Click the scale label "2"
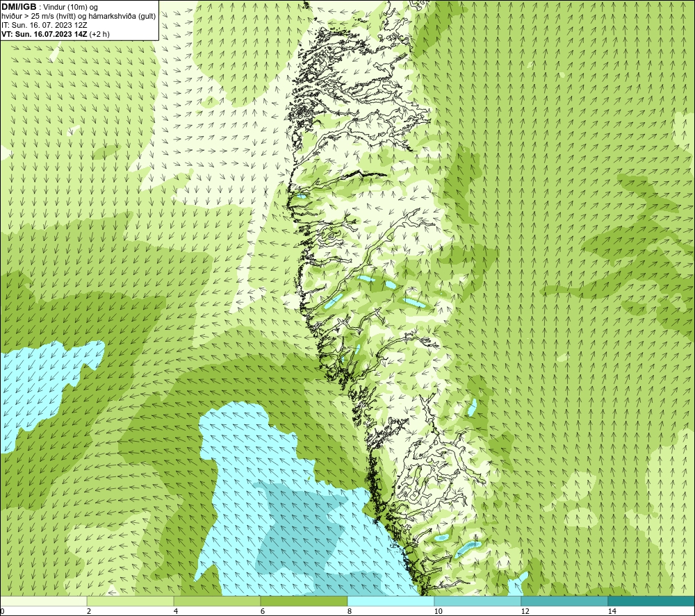The height and width of the screenshot is (616, 695). 89,611
